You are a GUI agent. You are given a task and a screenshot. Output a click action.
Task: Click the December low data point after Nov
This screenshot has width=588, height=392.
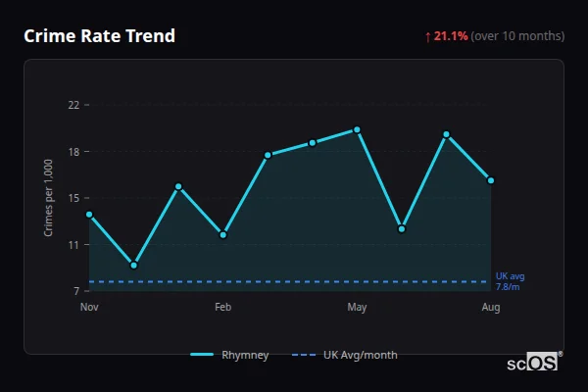134,266
